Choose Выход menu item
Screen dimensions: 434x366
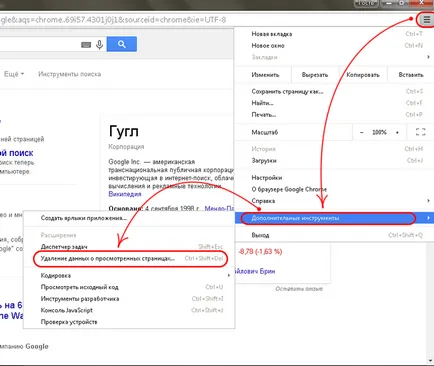(335, 235)
